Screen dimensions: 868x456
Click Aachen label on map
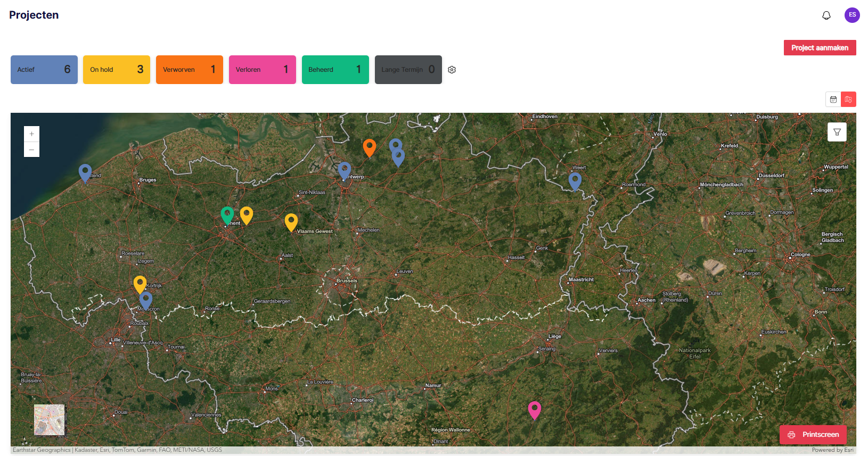click(x=646, y=300)
